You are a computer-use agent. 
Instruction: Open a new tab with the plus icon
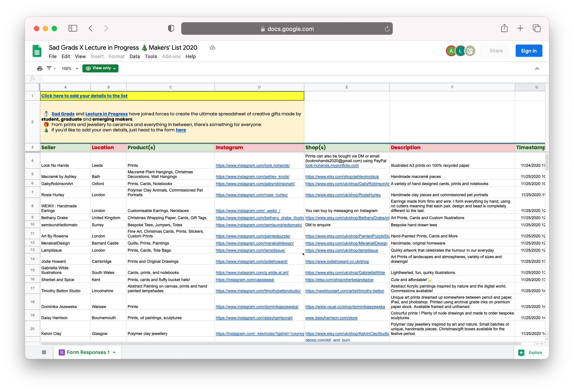pyautogui.click(x=520, y=29)
